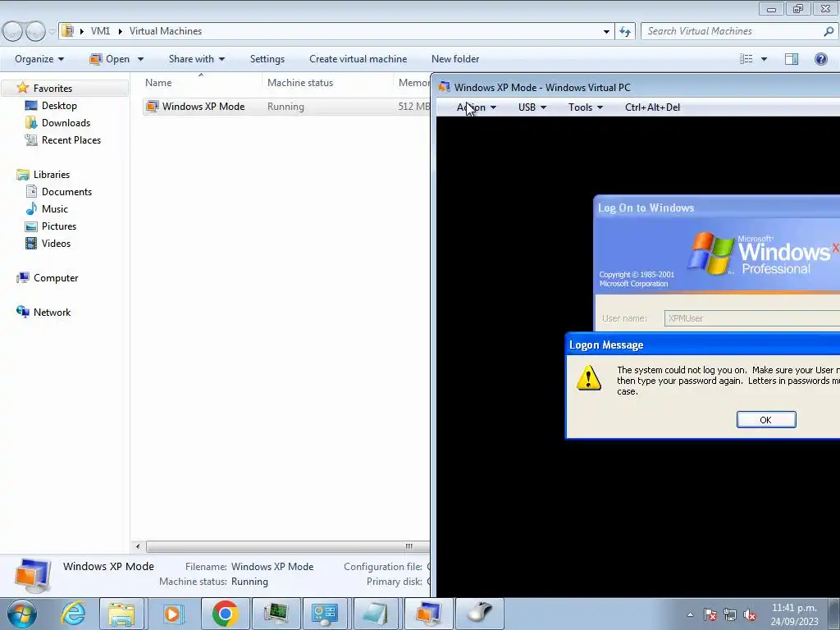Click New folder in toolbar
The image size is (840, 630).
coord(454,59)
